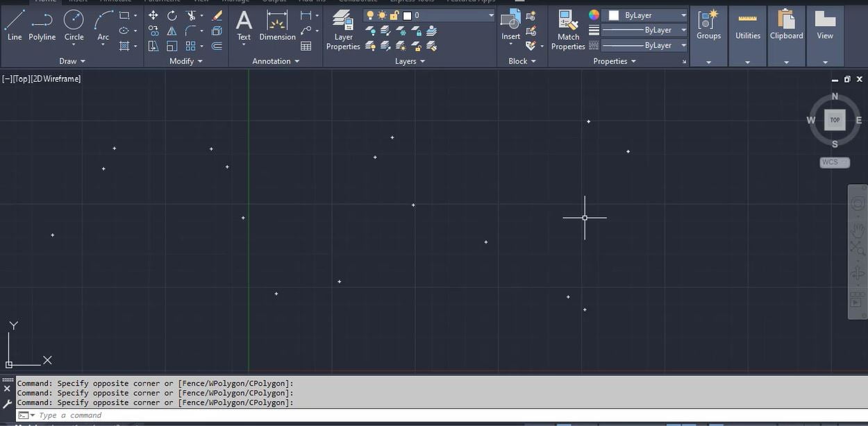Click the layer Unlock tool icon

point(417,46)
